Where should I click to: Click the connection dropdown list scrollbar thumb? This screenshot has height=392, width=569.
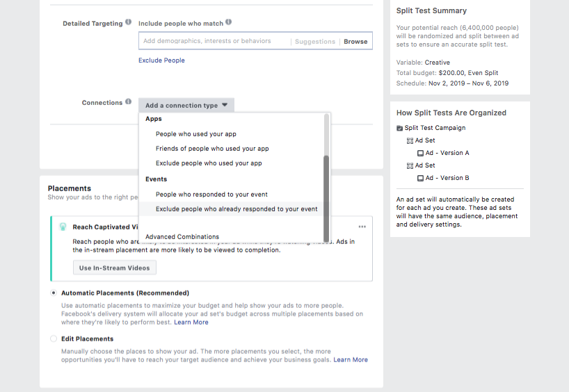tap(326, 199)
